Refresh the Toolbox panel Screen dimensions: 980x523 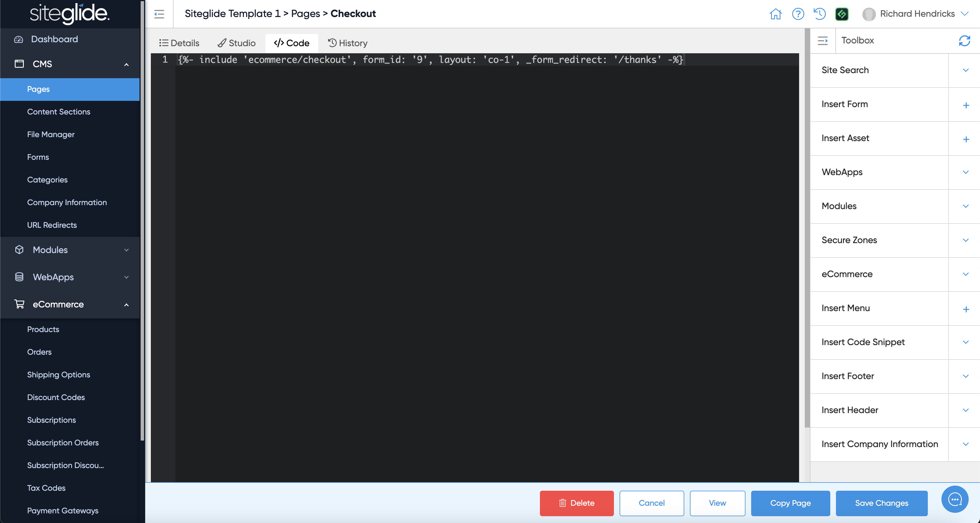tap(964, 41)
